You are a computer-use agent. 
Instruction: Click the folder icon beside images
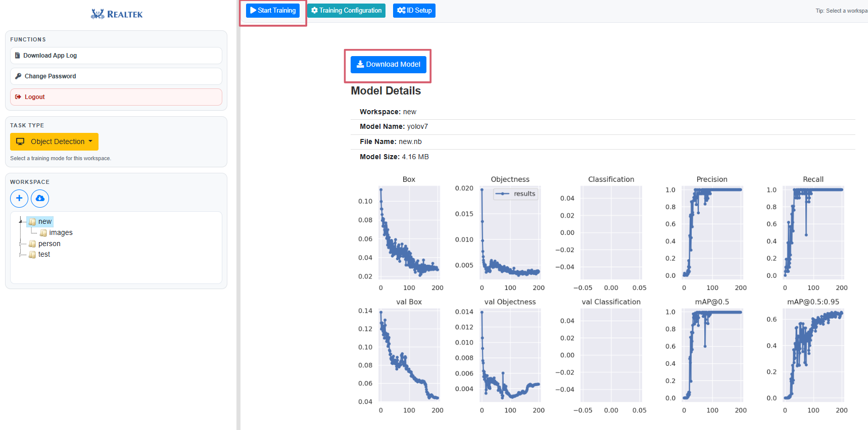pyautogui.click(x=43, y=233)
